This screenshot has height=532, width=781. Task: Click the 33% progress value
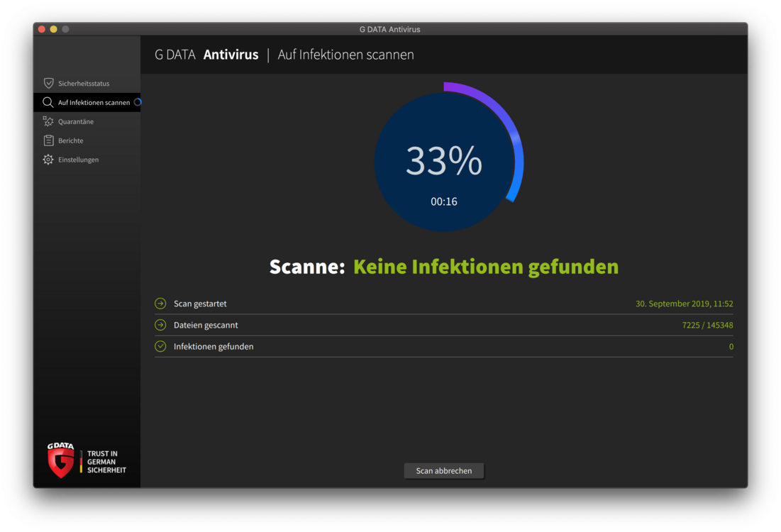click(444, 161)
